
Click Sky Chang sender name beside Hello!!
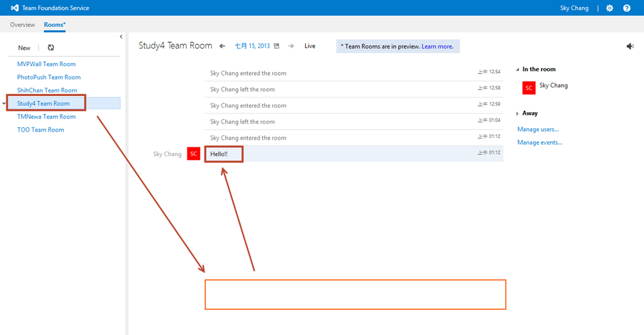167,154
